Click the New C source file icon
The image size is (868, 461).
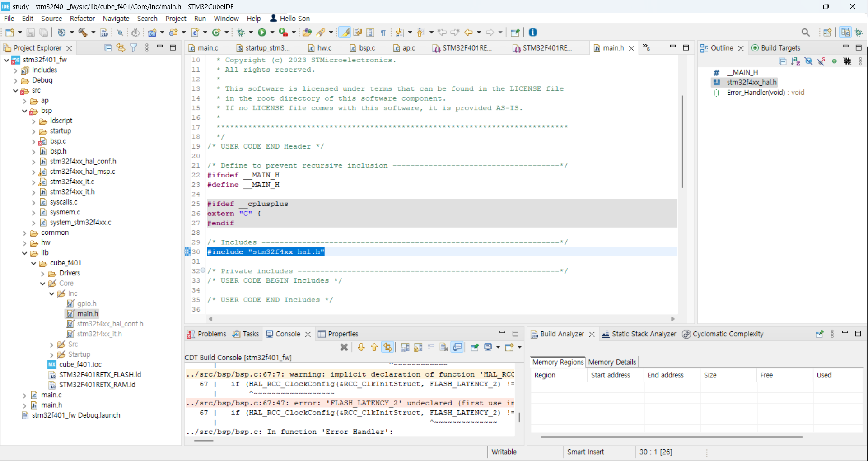click(x=196, y=32)
